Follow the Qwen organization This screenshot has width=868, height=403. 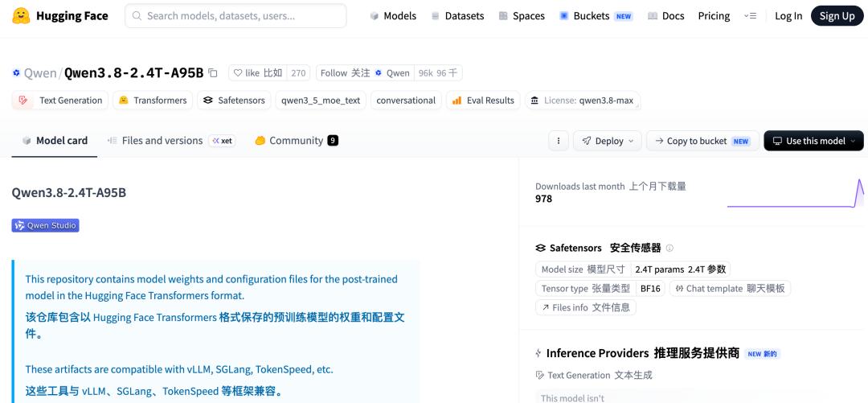365,72
